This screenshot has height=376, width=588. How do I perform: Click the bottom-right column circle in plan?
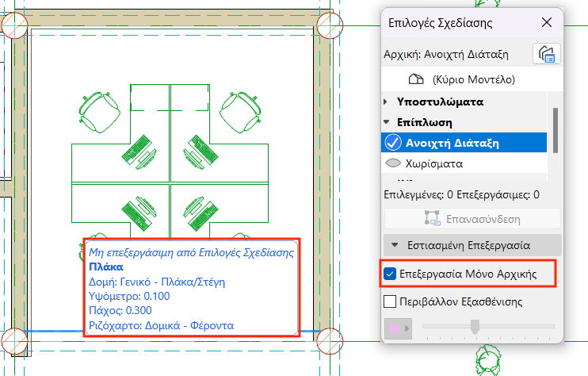tap(330, 341)
